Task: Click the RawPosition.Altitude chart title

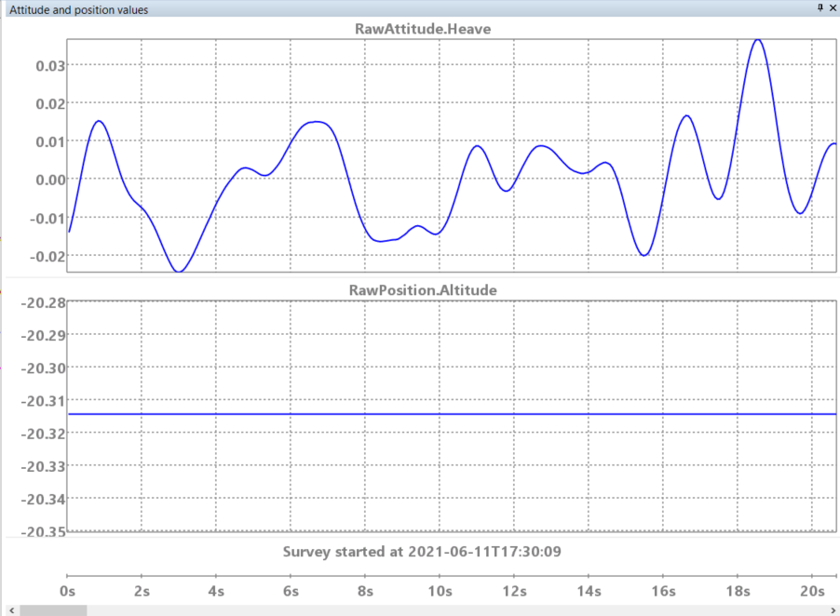Action: point(423,290)
